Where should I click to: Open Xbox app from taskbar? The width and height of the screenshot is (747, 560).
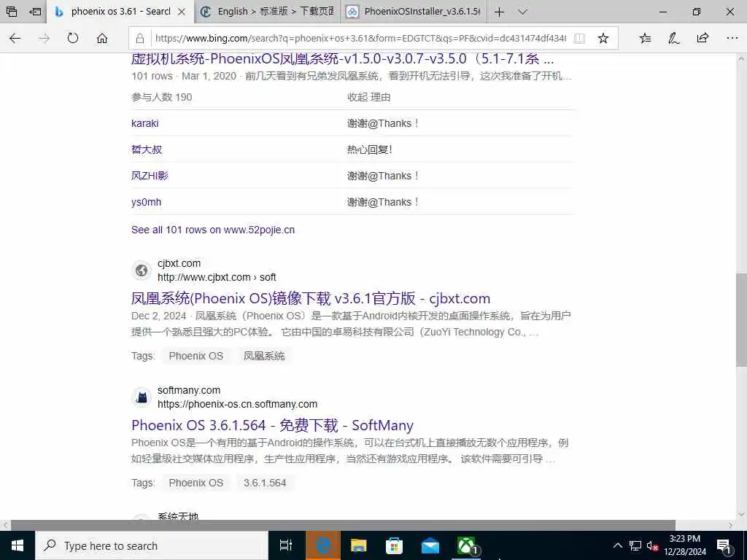[466, 545]
